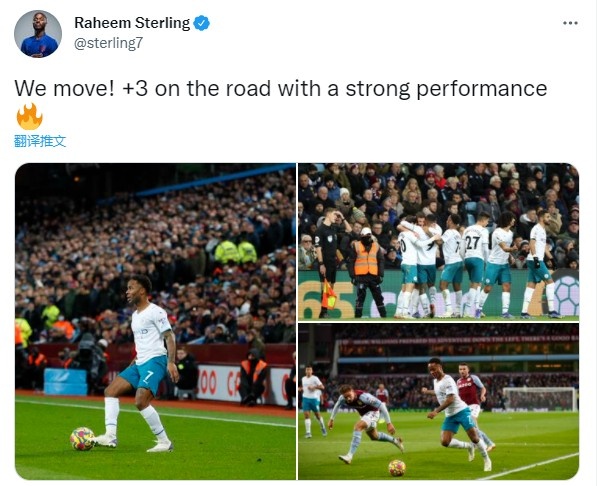Click the blue verified badge
The image size is (597, 486).
[x=201, y=23]
